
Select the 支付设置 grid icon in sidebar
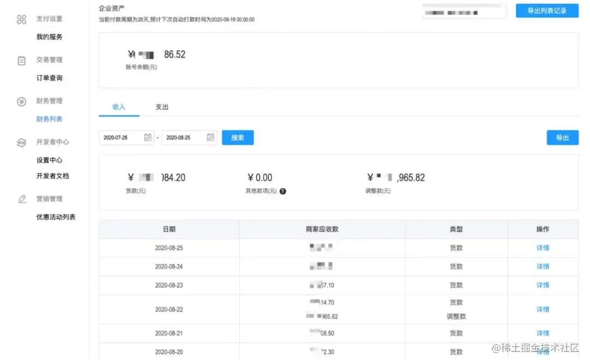[22, 19]
